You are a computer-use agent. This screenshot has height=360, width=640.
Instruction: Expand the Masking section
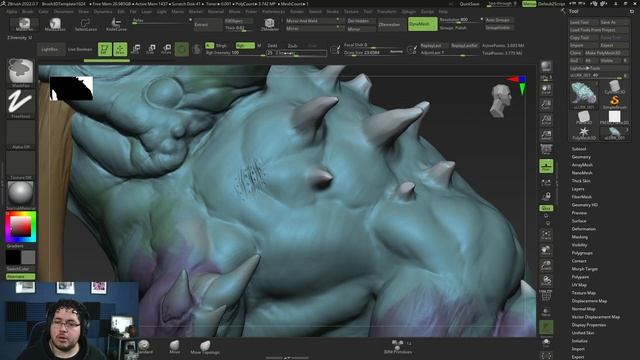coord(580,237)
